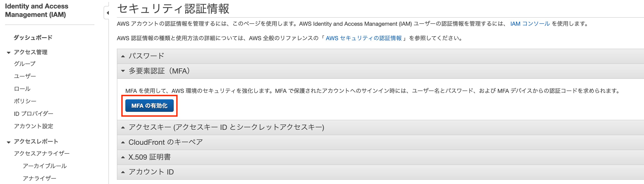
Task: Collapse the アクセスレポート sidebar group arrow
Action: (8, 142)
